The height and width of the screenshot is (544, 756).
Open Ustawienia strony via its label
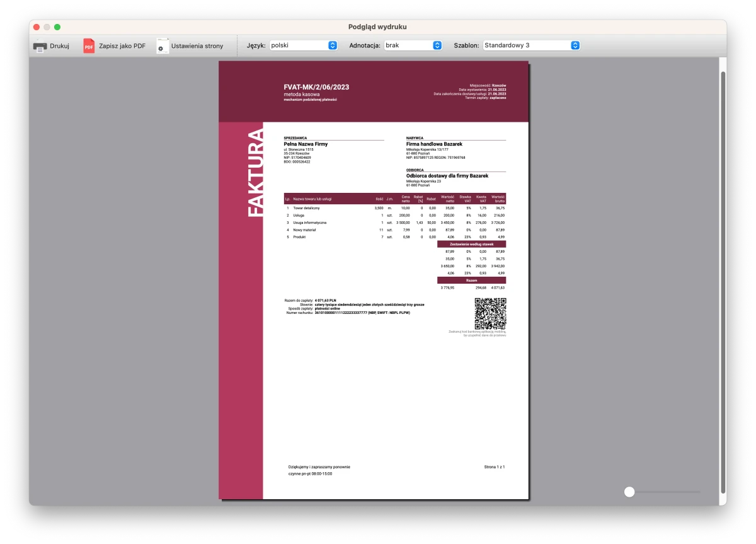[x=197, y=46]
